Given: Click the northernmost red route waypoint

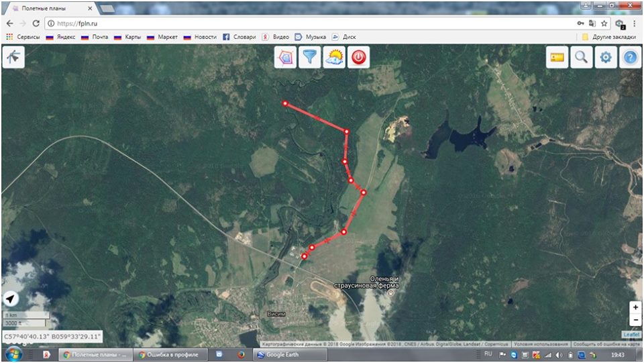Looking at the screenshot, I should [285, 104].
